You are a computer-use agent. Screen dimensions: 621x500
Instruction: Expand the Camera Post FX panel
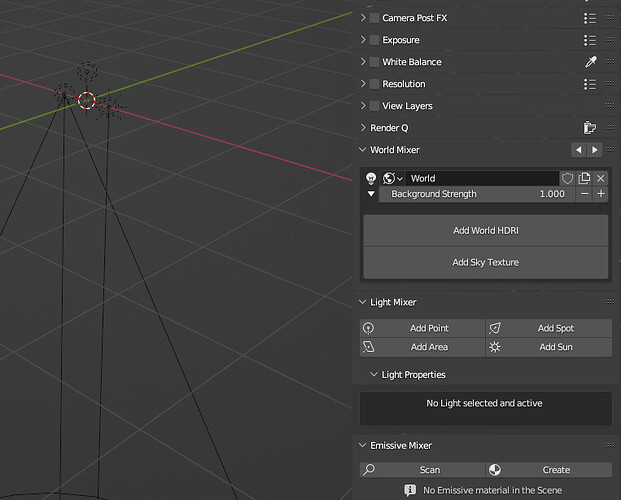pos(363,18)
